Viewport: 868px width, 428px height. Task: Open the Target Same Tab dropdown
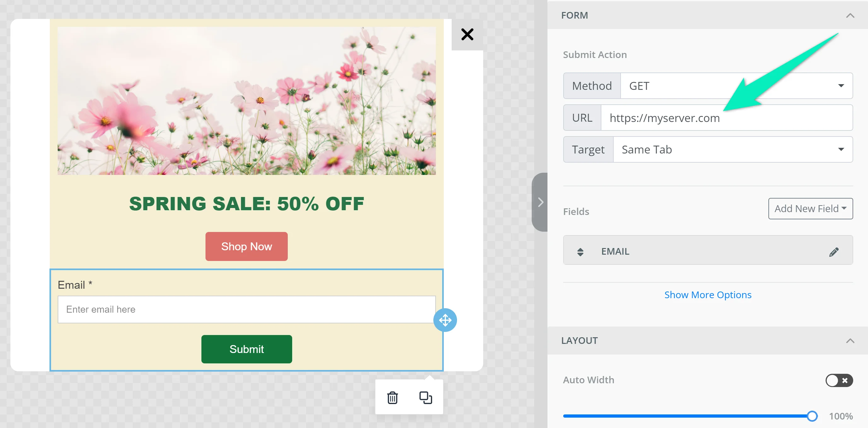(732, 150)
